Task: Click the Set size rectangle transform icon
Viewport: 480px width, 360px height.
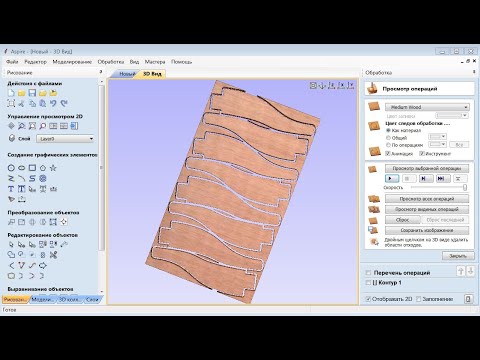Action: coord(22,222)
